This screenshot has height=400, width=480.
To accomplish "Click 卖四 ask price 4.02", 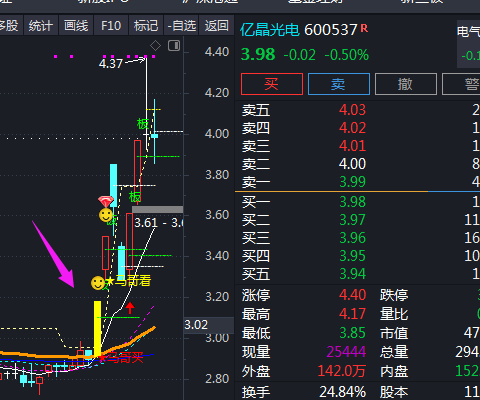I will 352,128.
